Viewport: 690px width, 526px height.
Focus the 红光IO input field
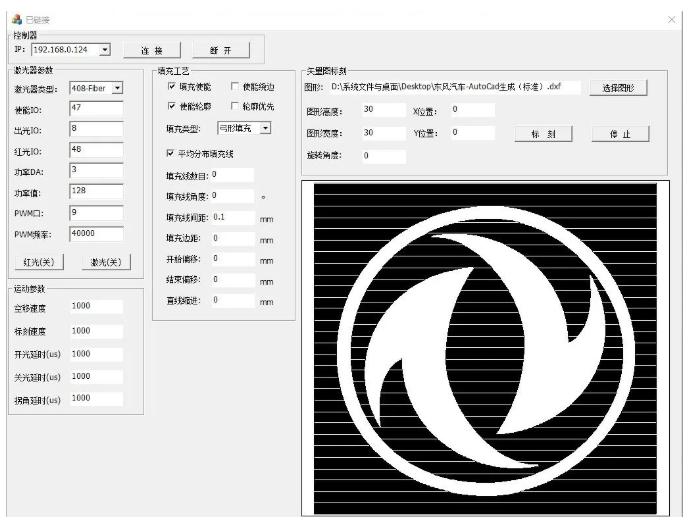[96, 150]
